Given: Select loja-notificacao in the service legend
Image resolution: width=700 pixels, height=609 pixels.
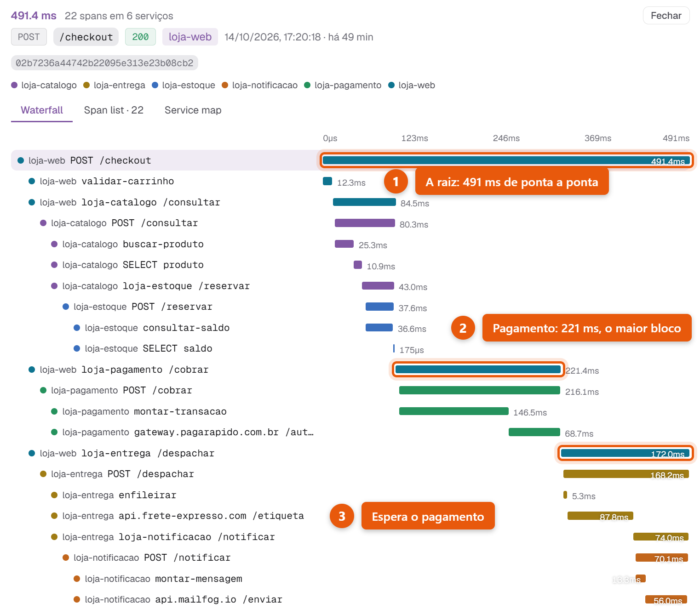Looking at the screenshot, I should click(x=259, y=85).
